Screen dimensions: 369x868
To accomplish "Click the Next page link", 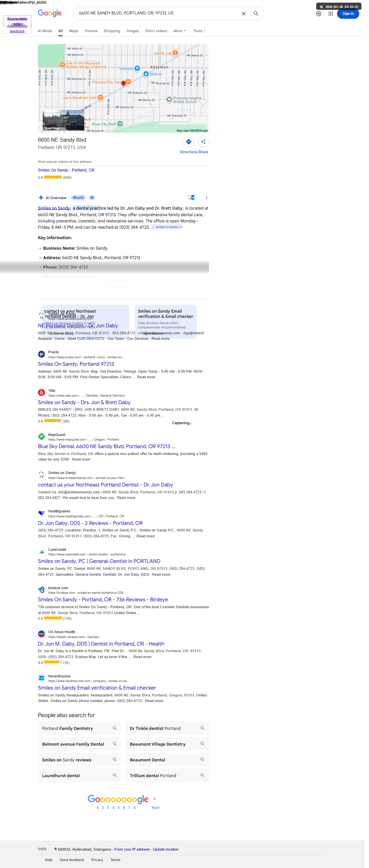I will [x=155, y=808].
